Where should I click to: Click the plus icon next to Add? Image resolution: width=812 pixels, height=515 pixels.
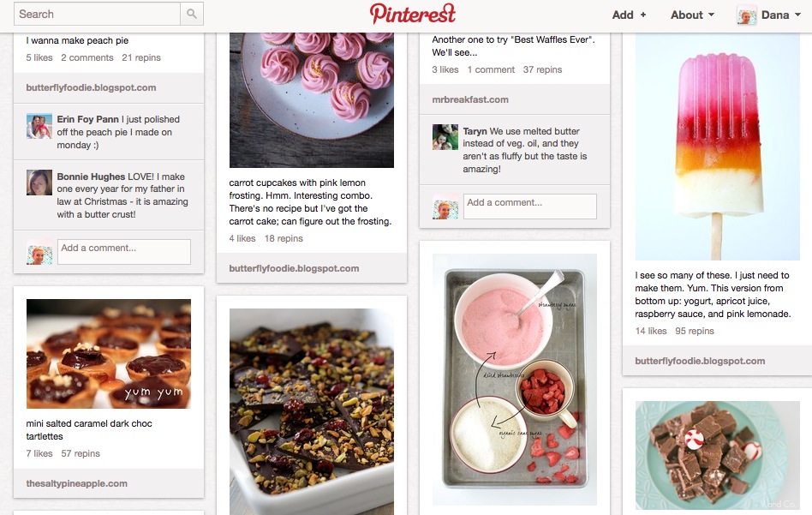643,15
